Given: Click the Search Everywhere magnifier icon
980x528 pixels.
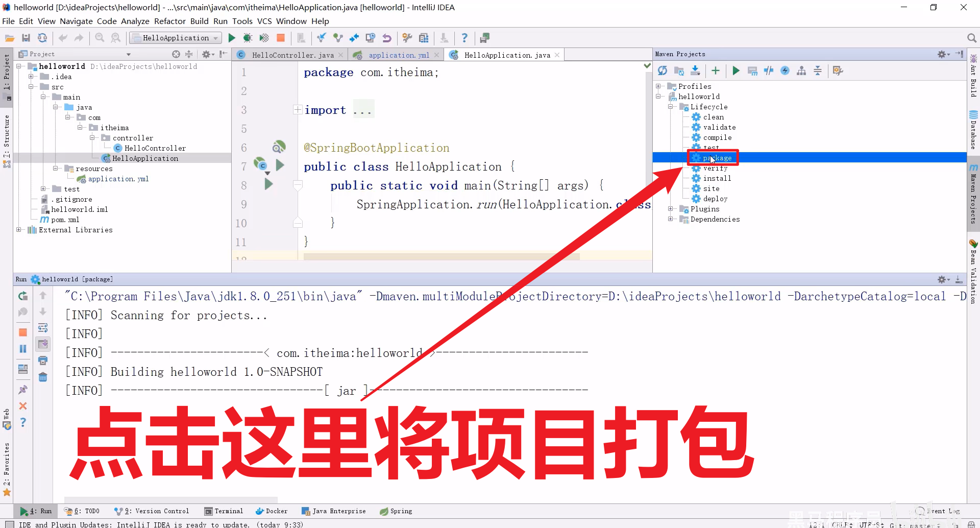Looking at the screenshot, I should (971, 38).
